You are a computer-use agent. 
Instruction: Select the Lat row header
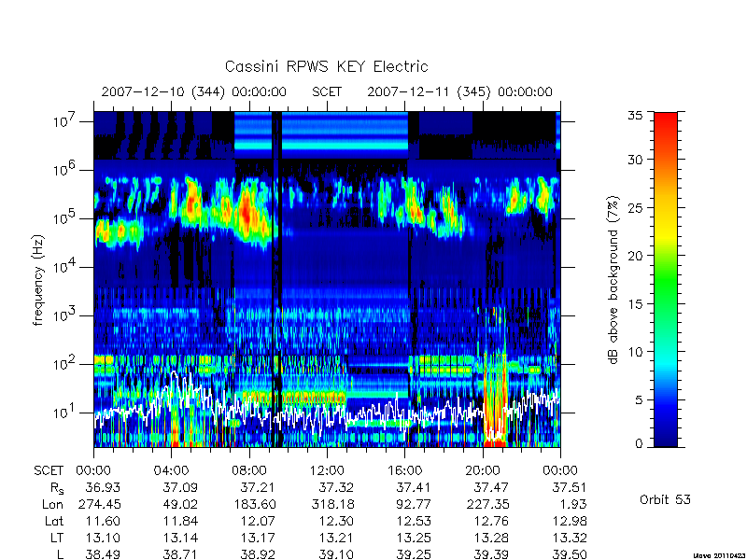pyautogui.click(x=54, y=522)
